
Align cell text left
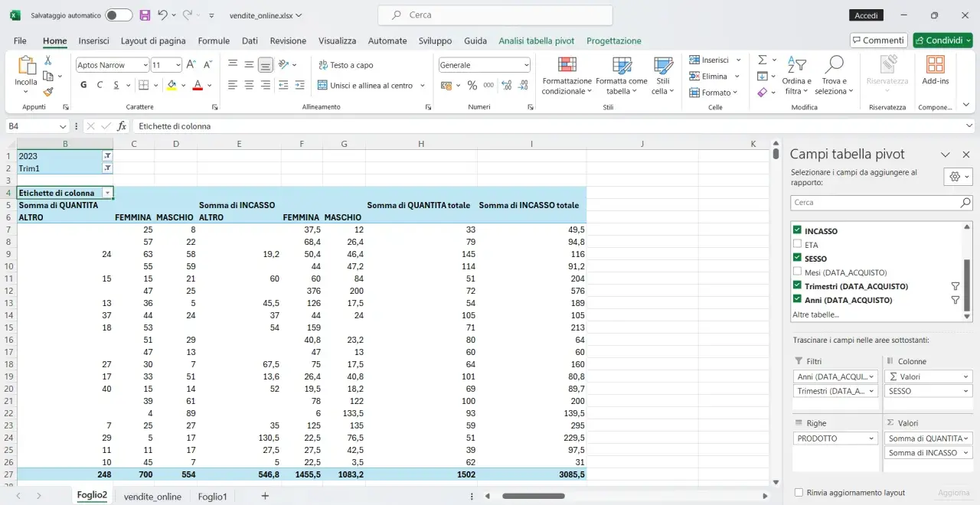[x=233, y=85]
